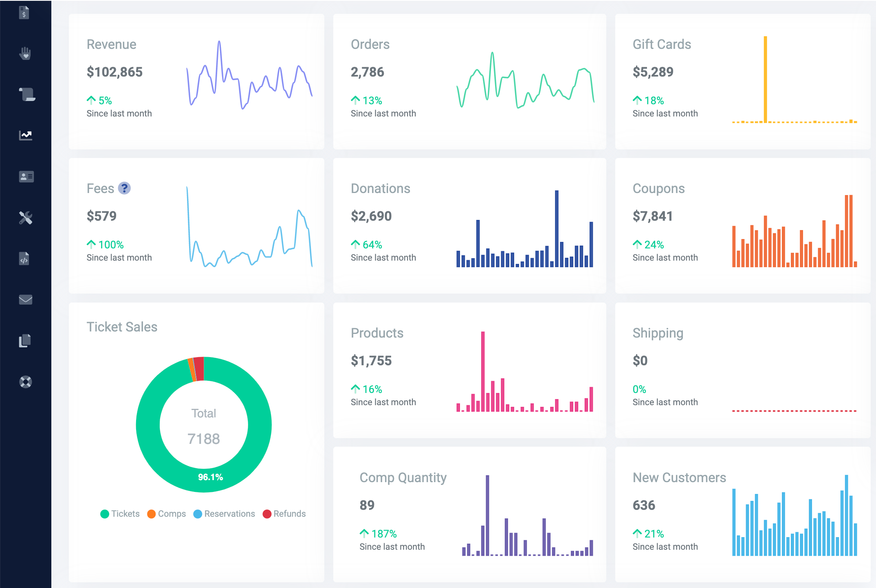The width and height of the screenshot is (876, 588).
Task: Click the tall yellow Gift Cards bar
Action: 765,79
